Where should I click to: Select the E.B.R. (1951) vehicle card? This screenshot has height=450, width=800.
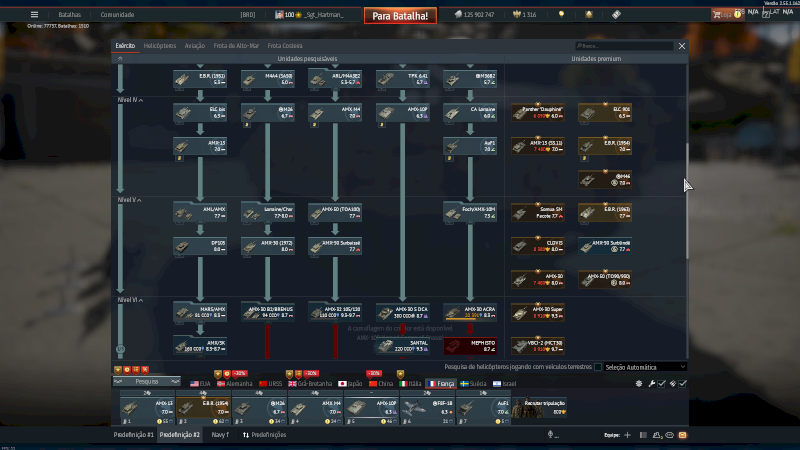click(200, 79)
